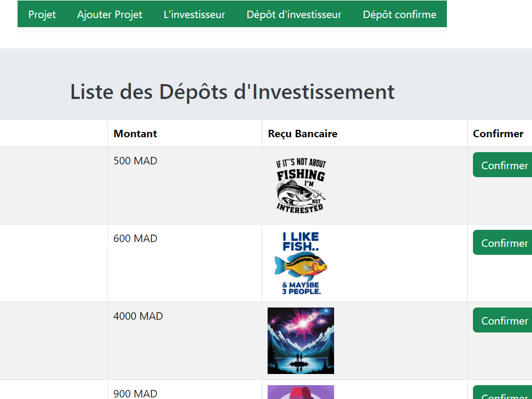The image size is (532, 399).
Task: Confirm the 4000 MAD deposit
Action: click(503, 320)
